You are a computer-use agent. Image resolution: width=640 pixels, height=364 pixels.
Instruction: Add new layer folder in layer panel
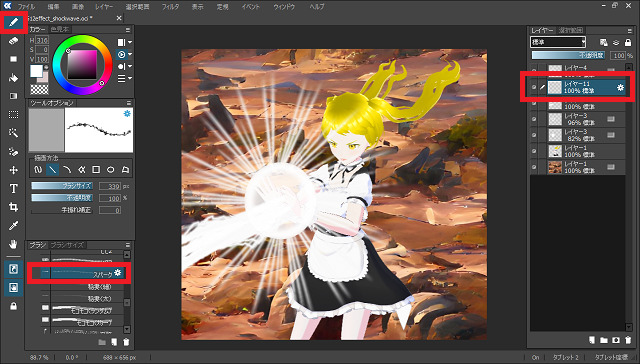604,340
